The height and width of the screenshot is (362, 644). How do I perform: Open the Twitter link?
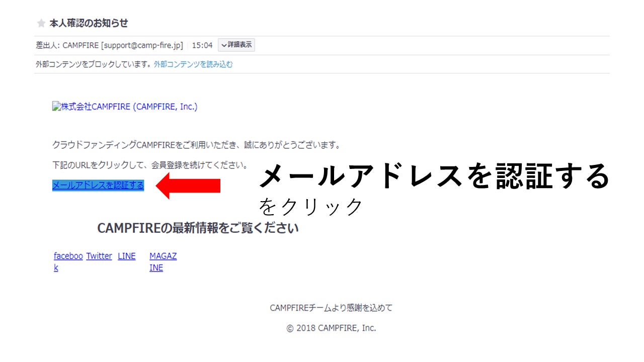[99, 256]
